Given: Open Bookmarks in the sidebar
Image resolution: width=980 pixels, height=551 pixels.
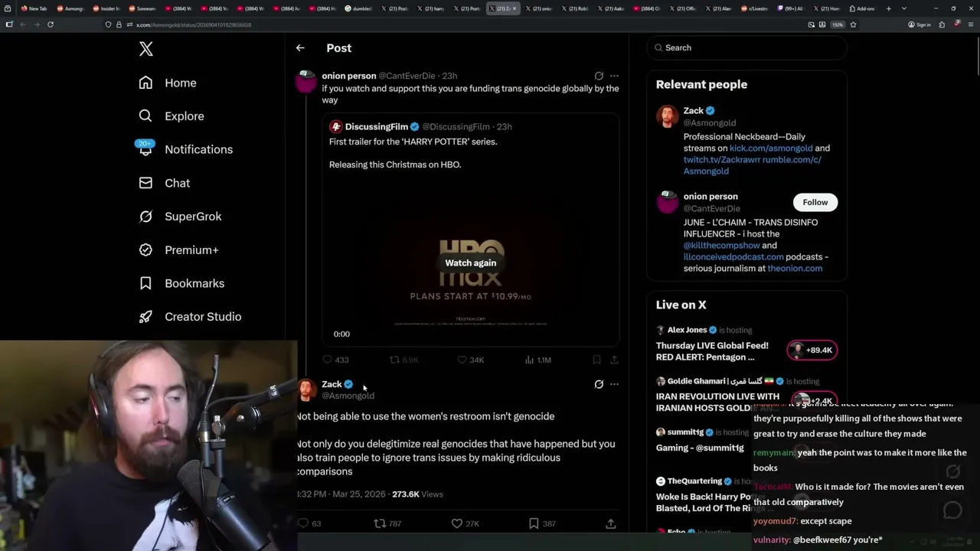Looking at the screenshot, I should pyautogui.click(x=181, y=283).
